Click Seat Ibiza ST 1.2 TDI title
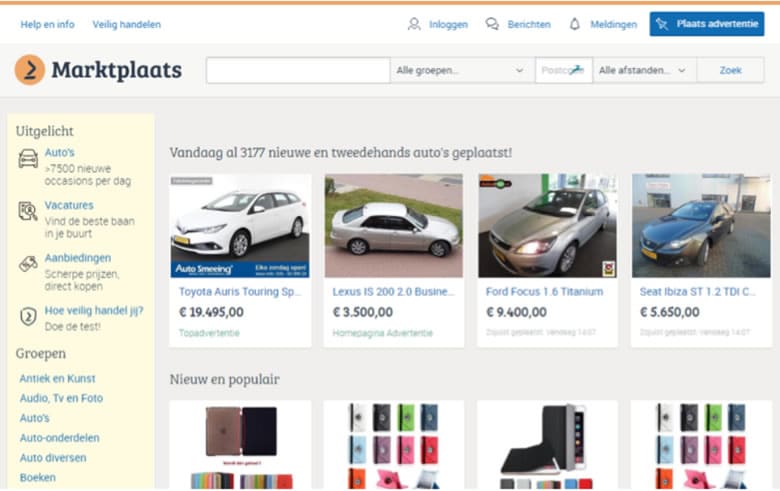The height and width of the screenshot is (491, 780). pos(697,292)
